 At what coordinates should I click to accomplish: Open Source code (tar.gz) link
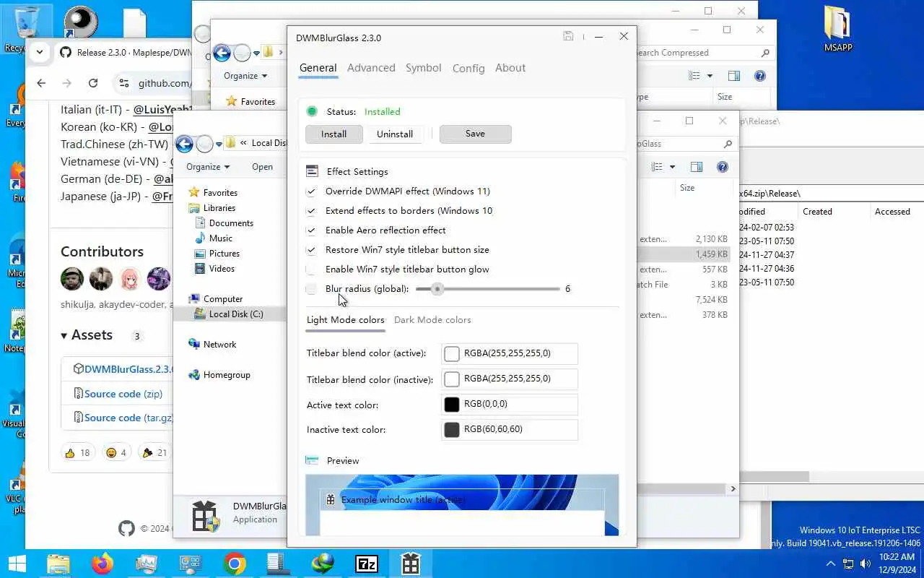pyautogui.click(x=129, y=418)
